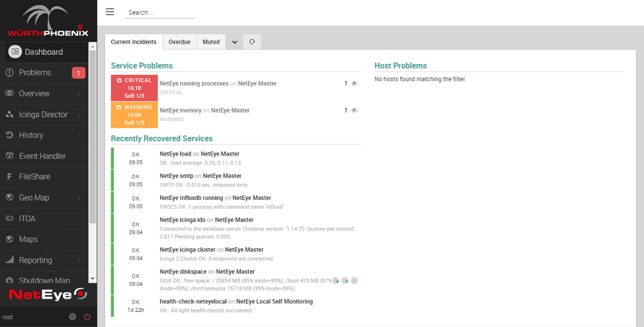Refresh the dashboard with reload icon
Viewport: 644px width, 327px height.
252,42
